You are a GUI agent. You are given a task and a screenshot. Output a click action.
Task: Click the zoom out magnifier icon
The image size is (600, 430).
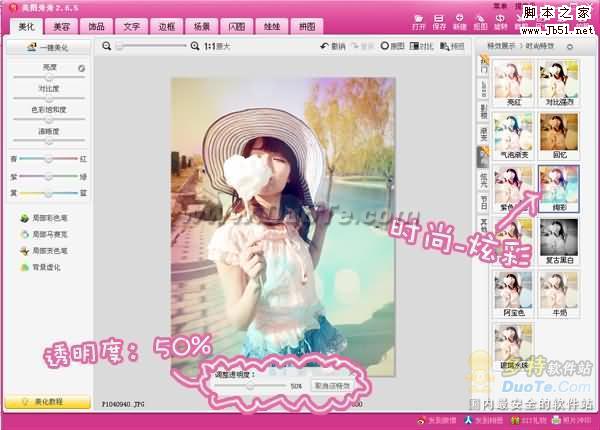pyautogui.click(x=107, y=46)
